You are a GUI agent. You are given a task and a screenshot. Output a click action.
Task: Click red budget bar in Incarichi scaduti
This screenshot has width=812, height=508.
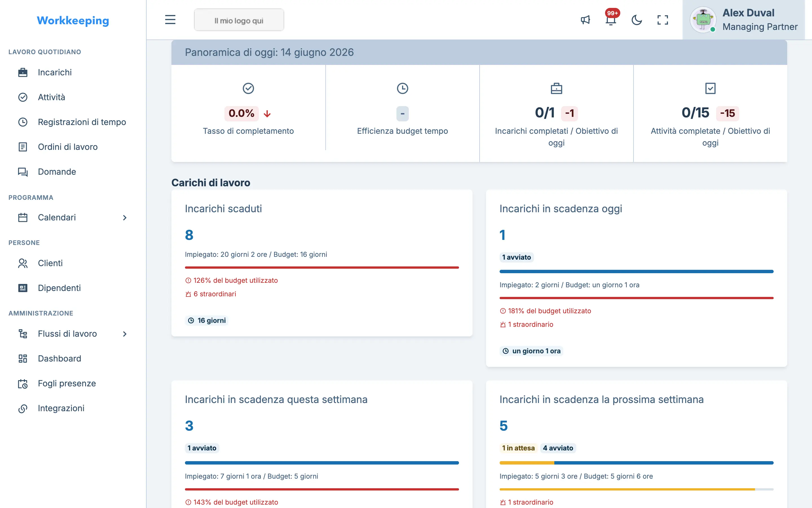(x=322, y=268)
